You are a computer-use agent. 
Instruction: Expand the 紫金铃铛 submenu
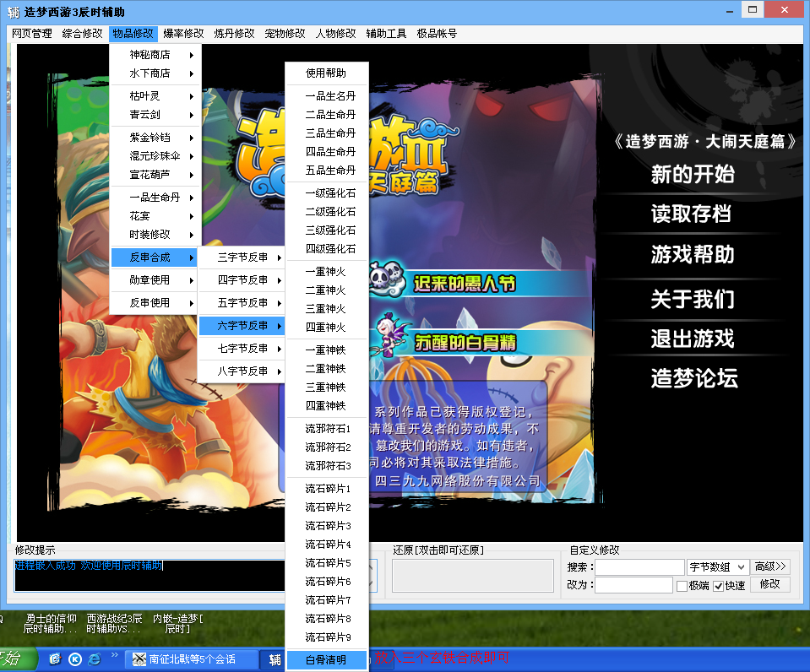tap(155, 138)
